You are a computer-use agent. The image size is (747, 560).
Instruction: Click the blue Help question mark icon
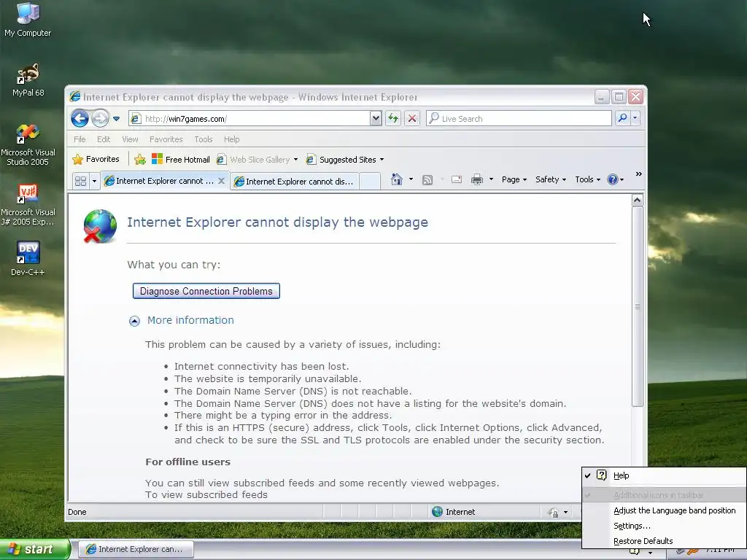[613, 179]
